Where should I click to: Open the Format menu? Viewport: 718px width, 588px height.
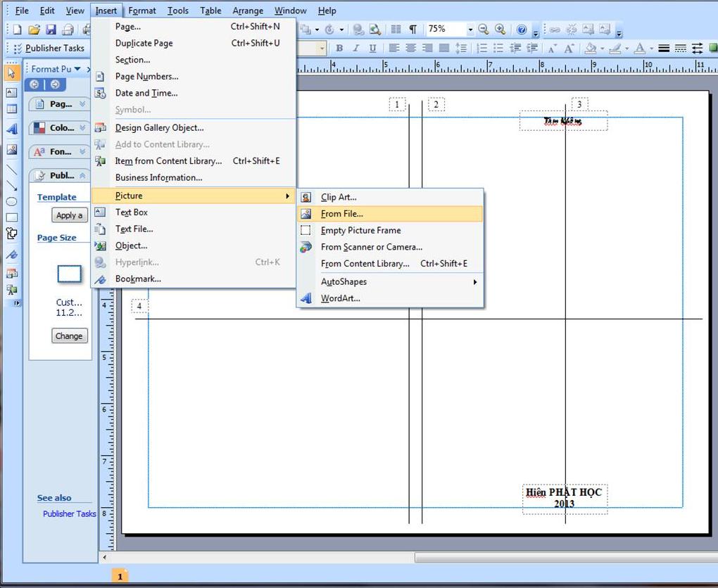click(x=142, y=11)
